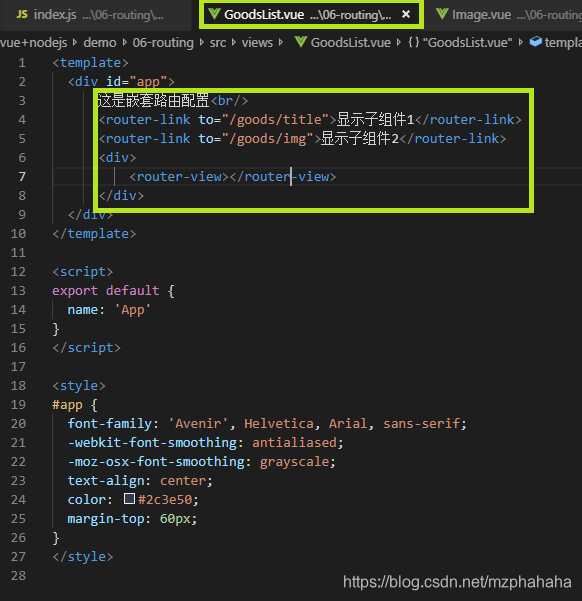This screenshot has width=582, height=601.
Task: Click the curly braces symbol icon in breadcrumb
Action: click(414, 42)
